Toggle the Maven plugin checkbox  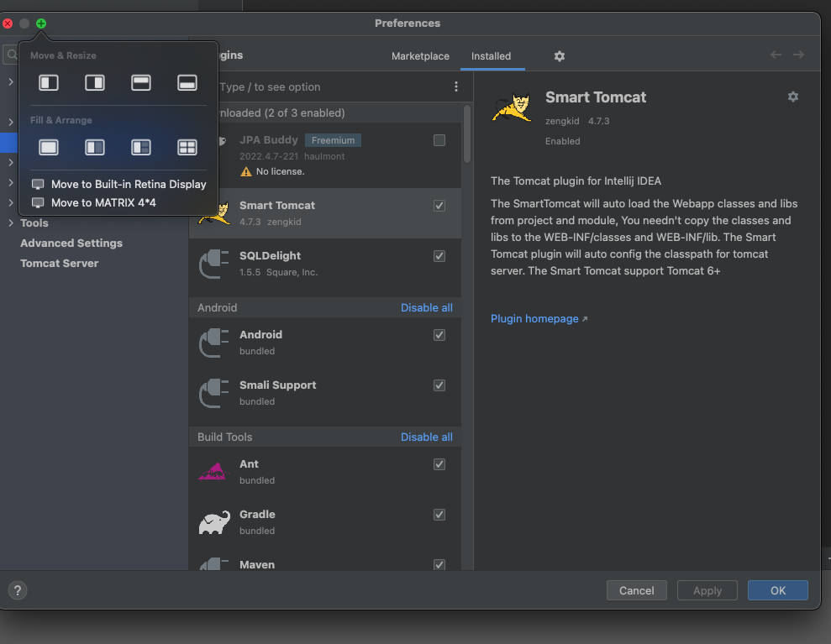[x=439, y=564]
